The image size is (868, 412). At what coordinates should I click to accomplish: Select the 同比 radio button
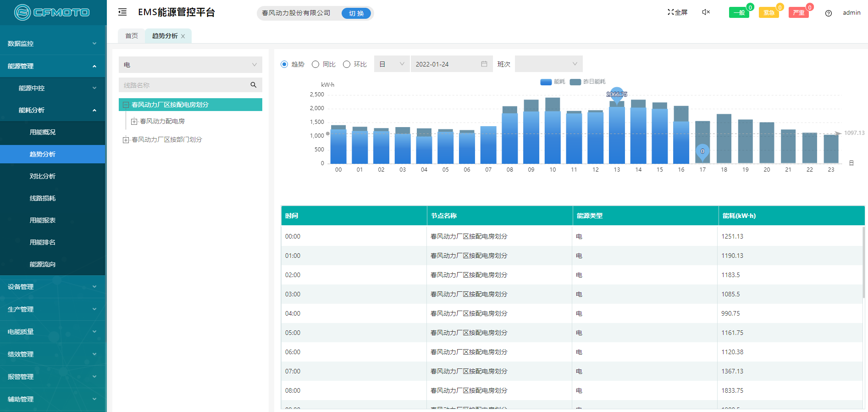click(315, 64)
